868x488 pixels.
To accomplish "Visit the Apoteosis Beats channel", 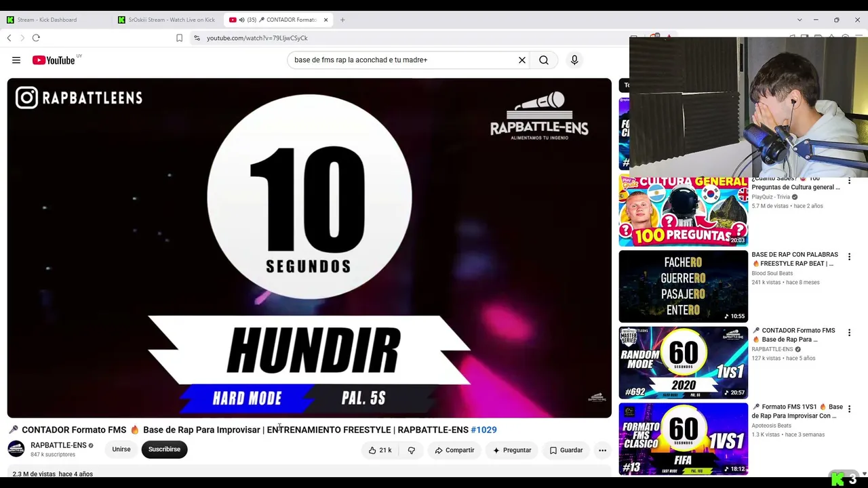I will [x=771, y=426].
